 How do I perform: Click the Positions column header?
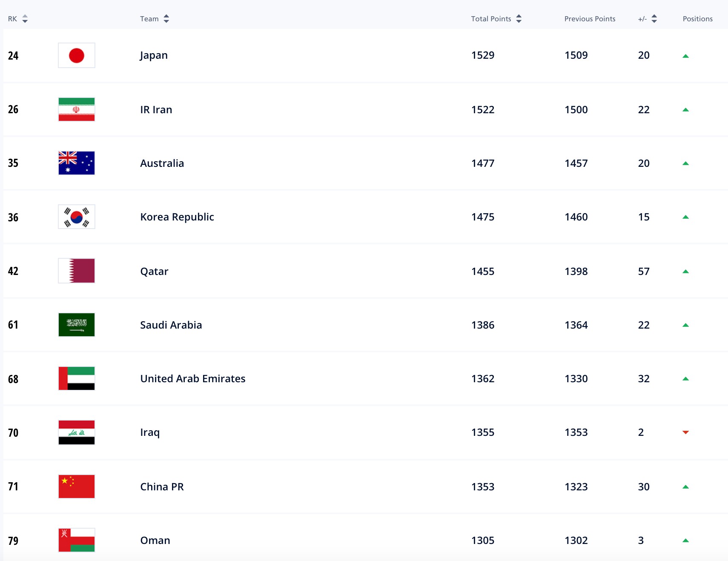click(x=697, y=19)
